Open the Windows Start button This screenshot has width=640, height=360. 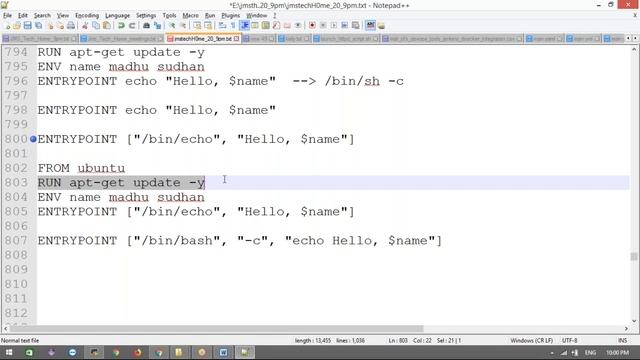(9, 352)
